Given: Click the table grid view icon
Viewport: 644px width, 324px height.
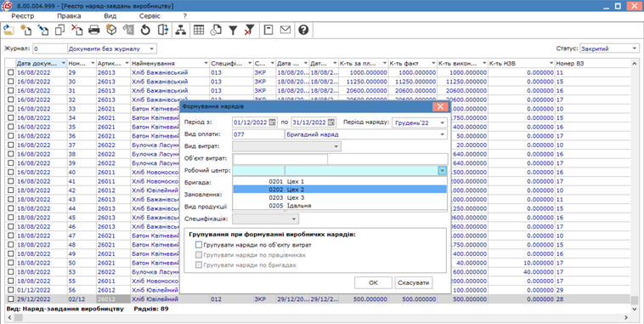Looking at the screenshot, I should pyautogui.click(x=199, y=30).
